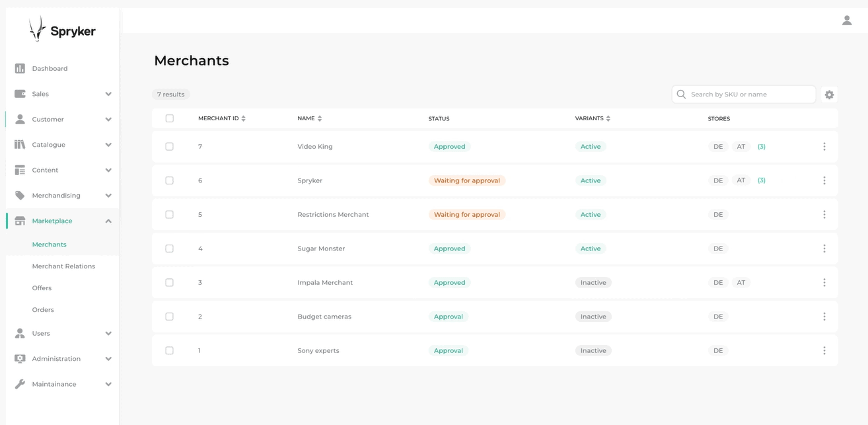The height and width of the screenshot is (425, 868).
Task: Select Merchants in the sidebar
Action: coord(50,245)
